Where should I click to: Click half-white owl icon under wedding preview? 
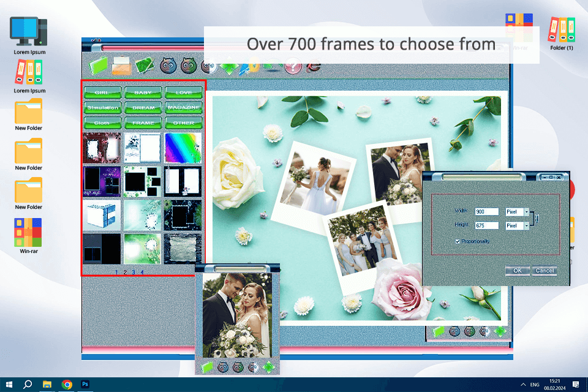pos(253,367)
